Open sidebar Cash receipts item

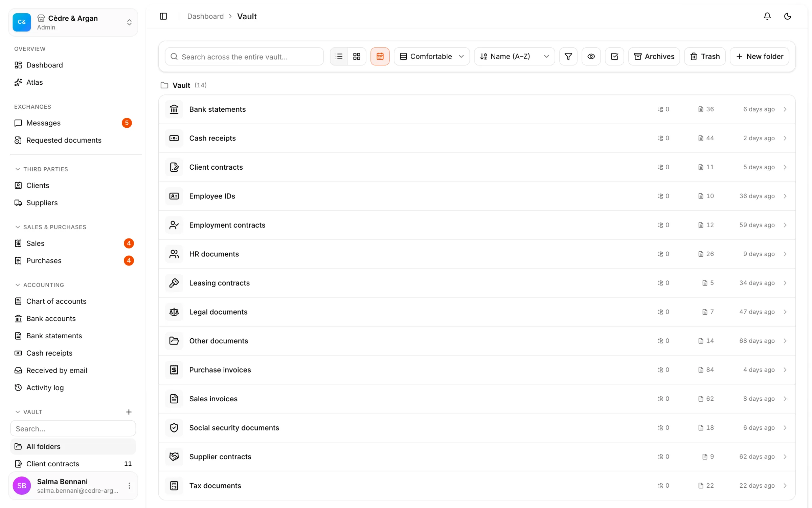[x=73, y=353]
